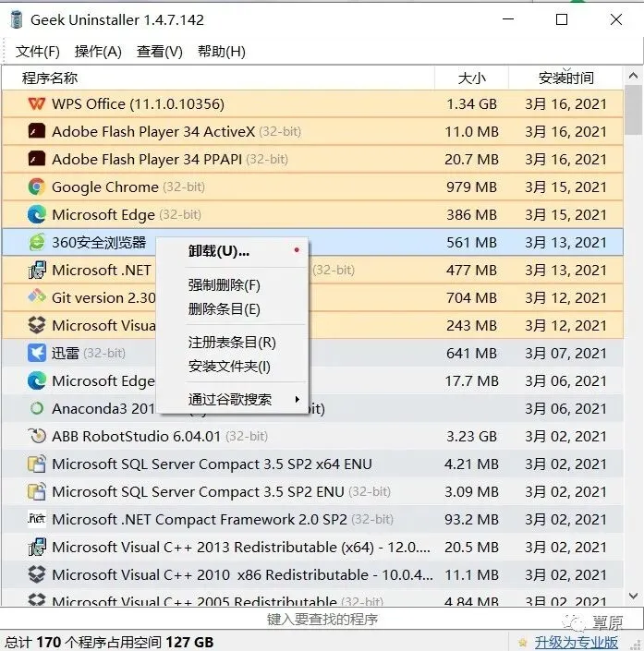Sort by the 安装时间 column header

pos(565,78)
